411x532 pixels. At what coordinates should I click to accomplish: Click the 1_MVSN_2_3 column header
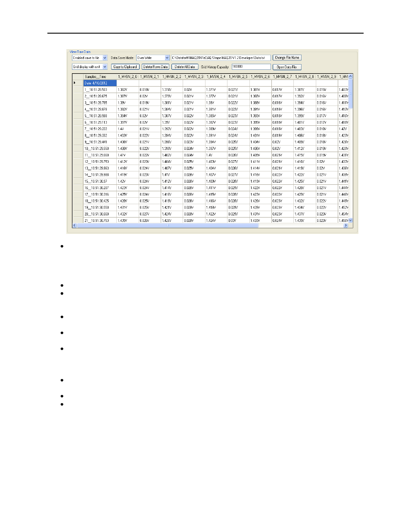point(194,77)
